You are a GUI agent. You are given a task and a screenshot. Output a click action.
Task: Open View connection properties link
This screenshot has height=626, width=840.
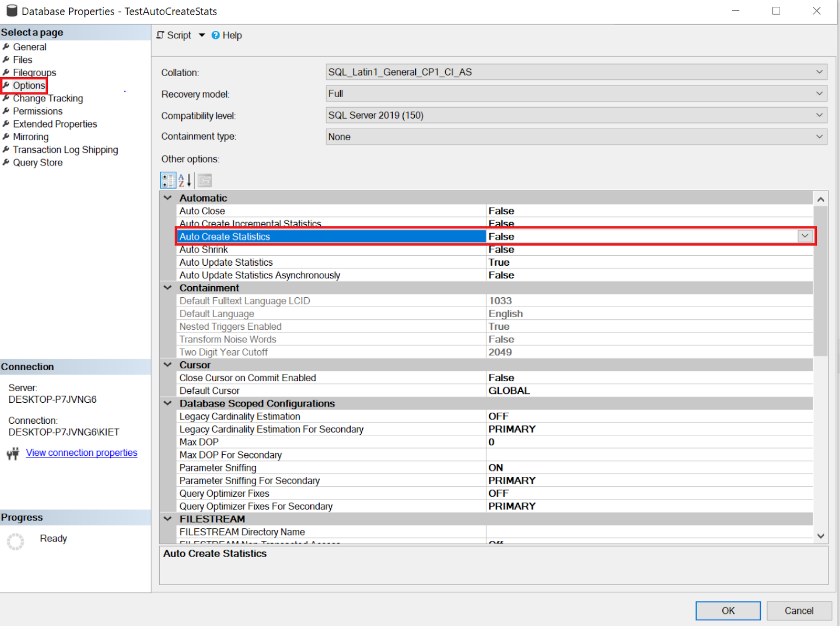81,453
